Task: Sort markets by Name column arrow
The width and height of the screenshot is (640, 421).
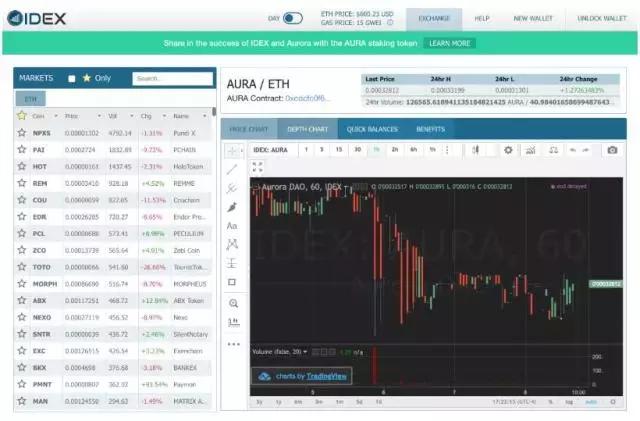Action: 204,116
